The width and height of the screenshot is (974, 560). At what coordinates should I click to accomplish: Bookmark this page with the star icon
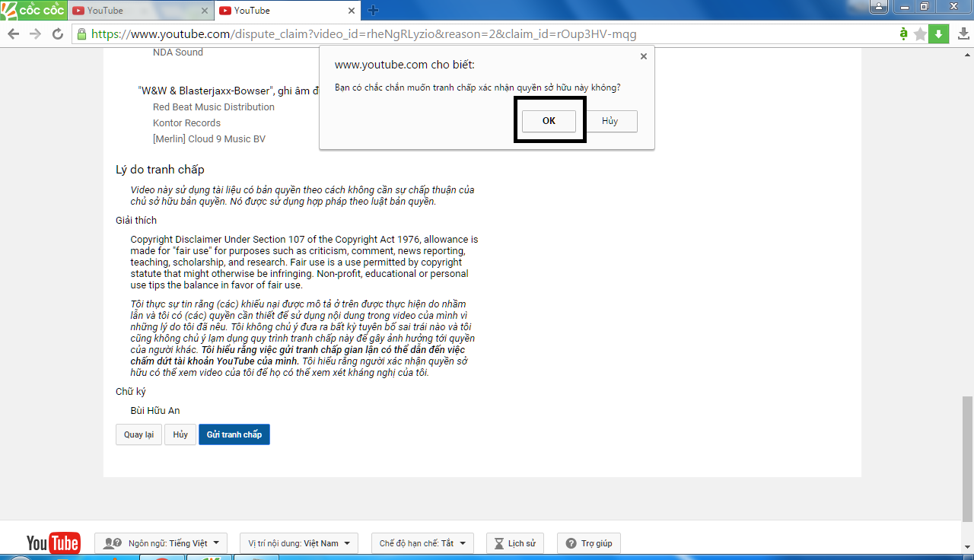click(921, 34)
